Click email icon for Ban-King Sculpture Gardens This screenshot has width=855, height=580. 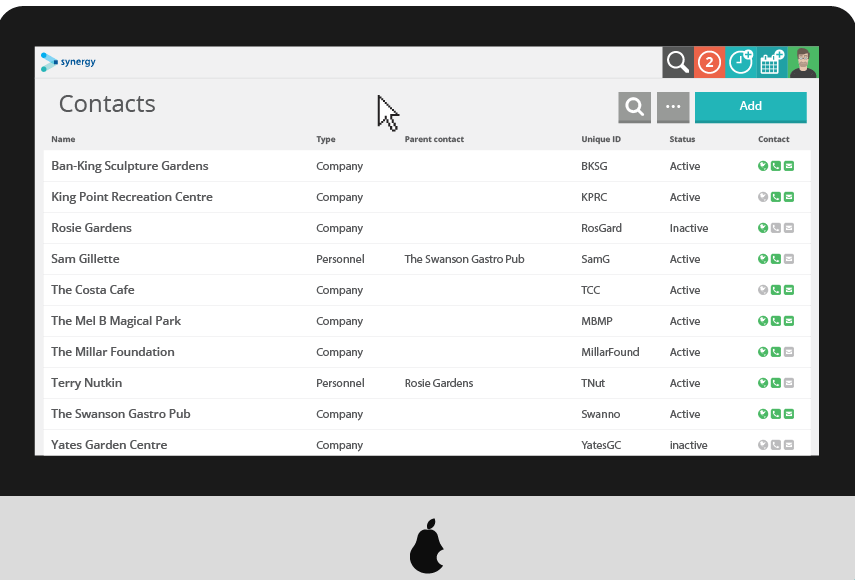(x=789, y=166)
